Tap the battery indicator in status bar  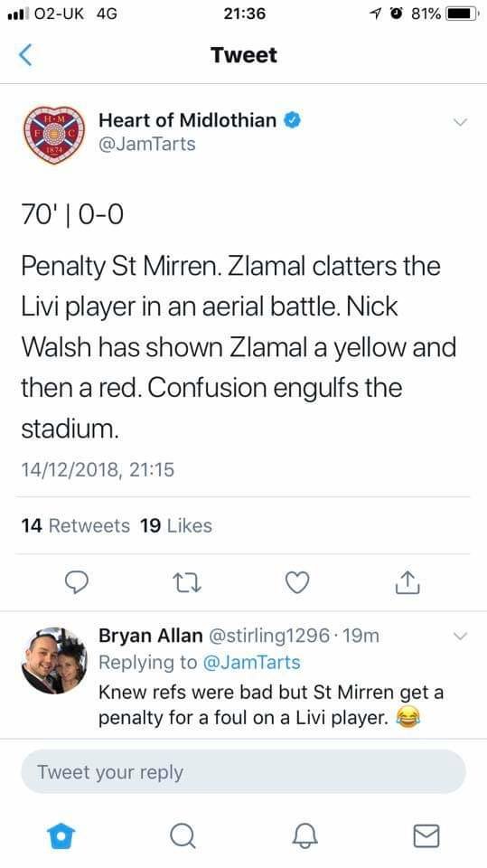(x=463, y=14)
